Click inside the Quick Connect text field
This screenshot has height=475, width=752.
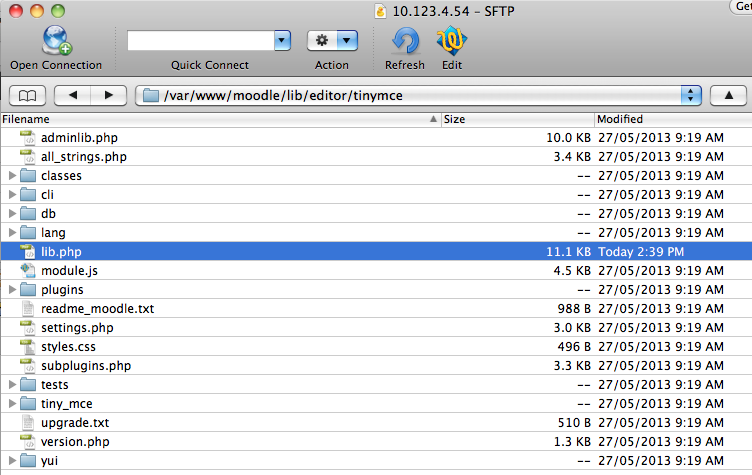pyautogui.click(x=200, y=40)
